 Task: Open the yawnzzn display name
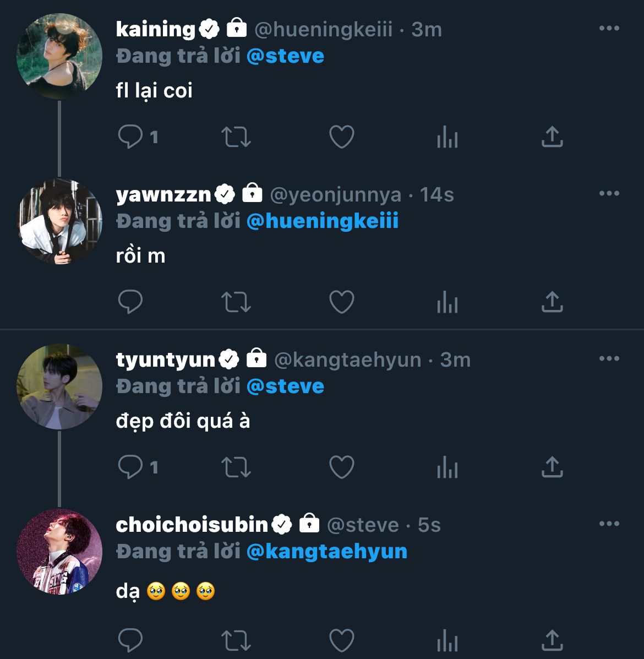tap(163, 194)
